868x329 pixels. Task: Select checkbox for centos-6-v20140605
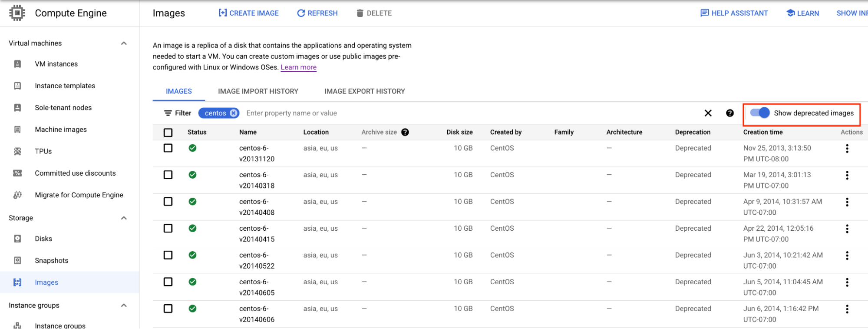pos(168,282)
